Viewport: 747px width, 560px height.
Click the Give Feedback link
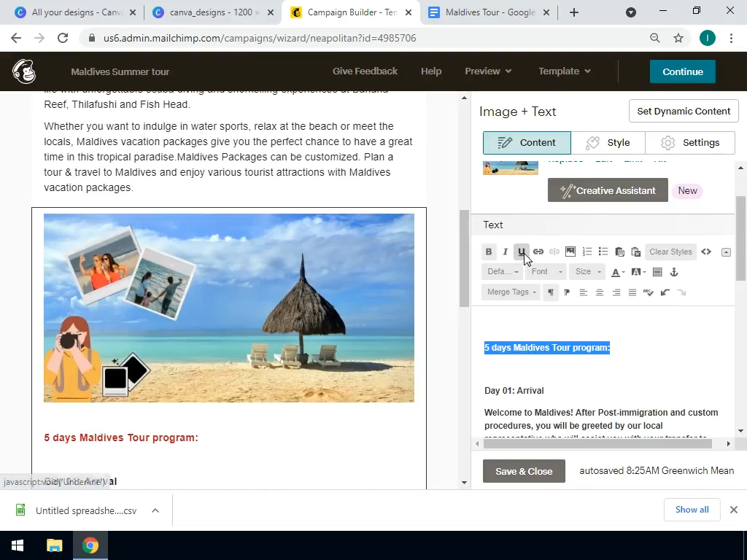click(x=365, y=71)
